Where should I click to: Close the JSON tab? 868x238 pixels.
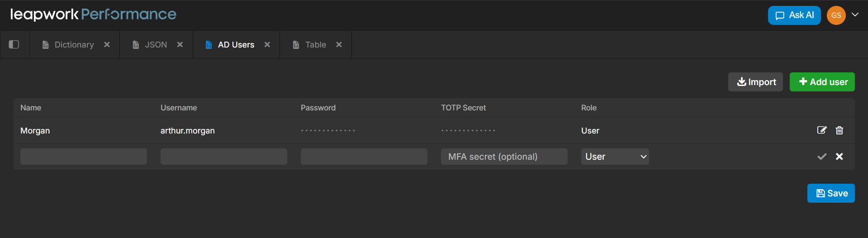[180, 44]
